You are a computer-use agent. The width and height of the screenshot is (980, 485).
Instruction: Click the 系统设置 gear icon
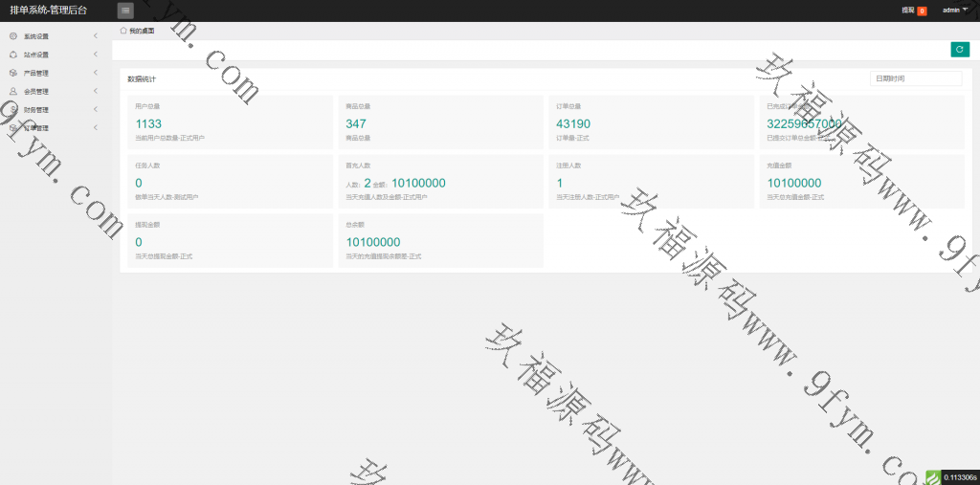click(x=12, y=36)
